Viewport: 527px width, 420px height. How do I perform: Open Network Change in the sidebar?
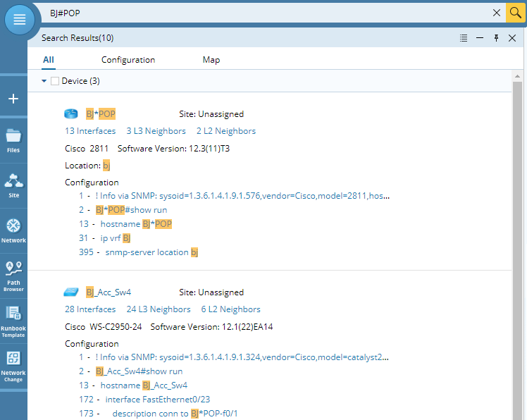pos(13,366)
